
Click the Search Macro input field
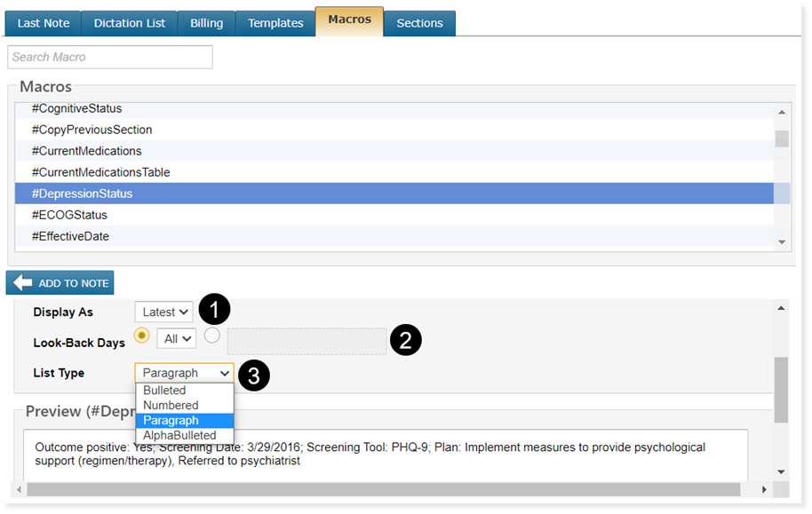coord(110,57)
